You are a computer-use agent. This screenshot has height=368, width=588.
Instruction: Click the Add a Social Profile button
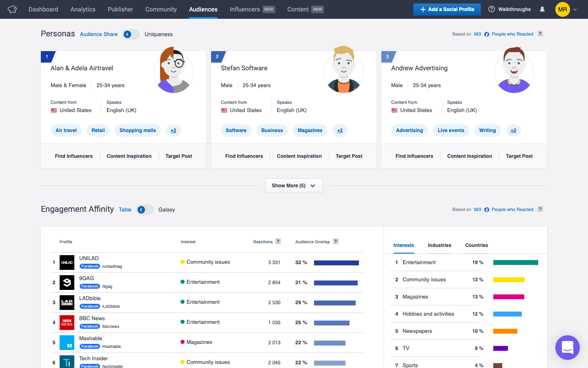447,9
